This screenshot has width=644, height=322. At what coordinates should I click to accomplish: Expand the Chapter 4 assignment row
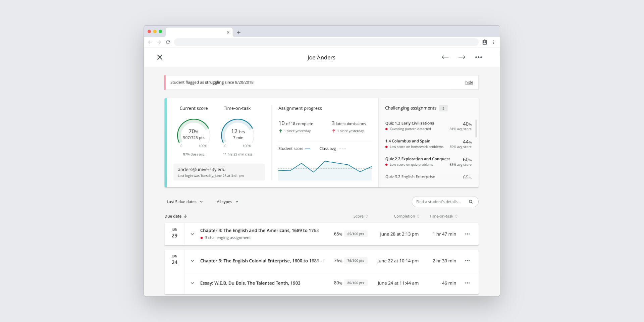(192, 234)
